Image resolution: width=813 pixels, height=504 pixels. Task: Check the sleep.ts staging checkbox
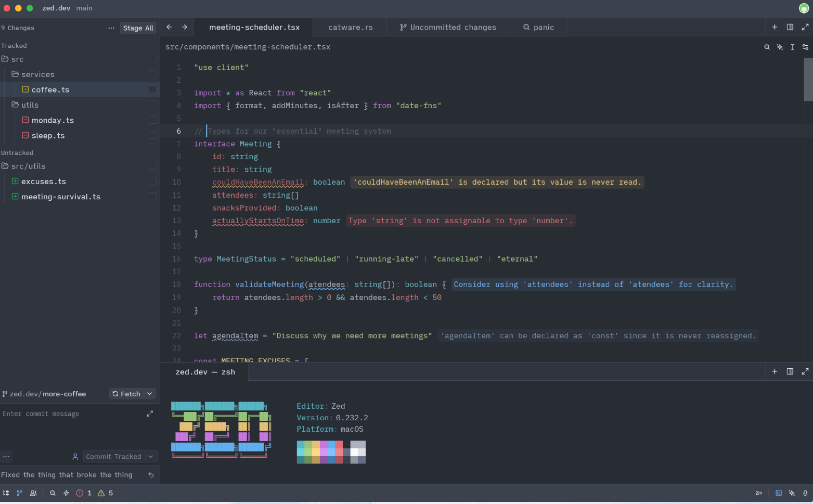point(152,135)
